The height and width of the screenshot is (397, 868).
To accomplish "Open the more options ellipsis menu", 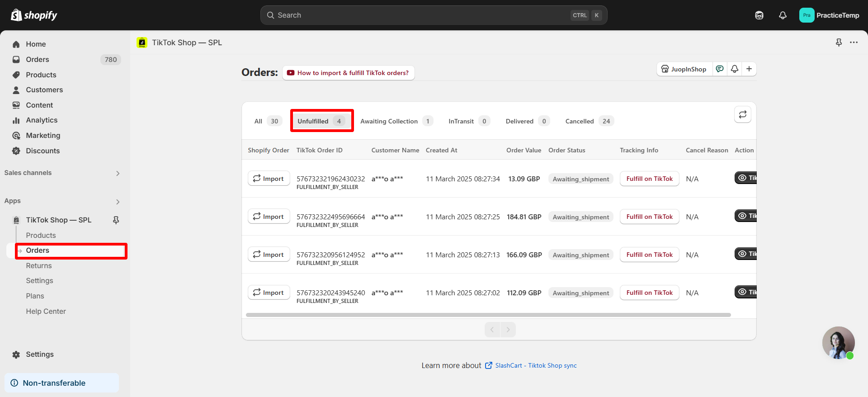I will [x=854, y=43].
